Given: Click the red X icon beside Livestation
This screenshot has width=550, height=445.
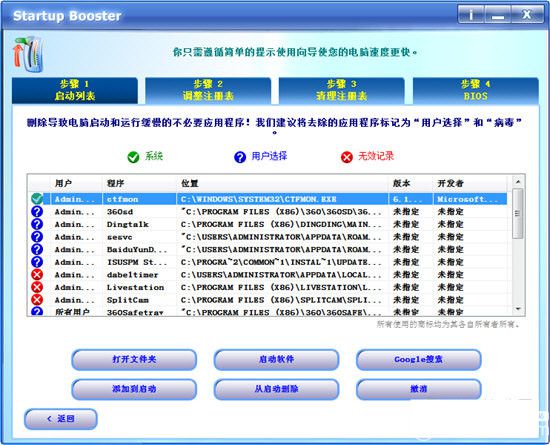Looking at the screenshot, I should [37, 287].
